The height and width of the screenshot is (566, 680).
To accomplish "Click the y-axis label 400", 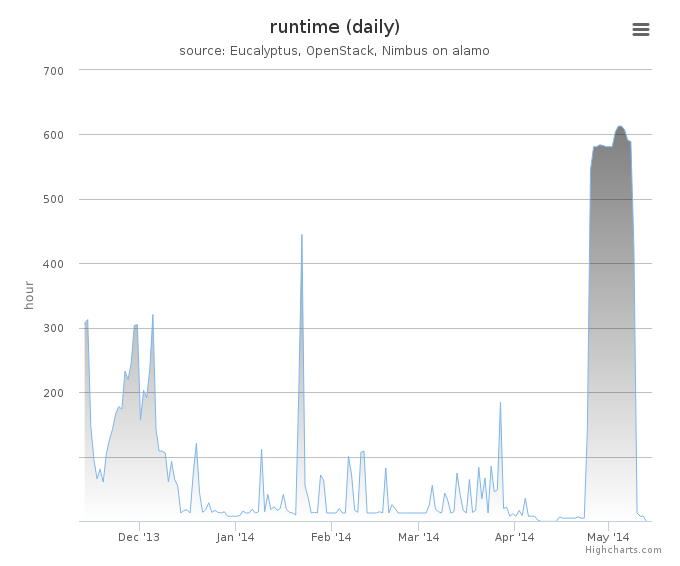I will click(x=53, y=264).
